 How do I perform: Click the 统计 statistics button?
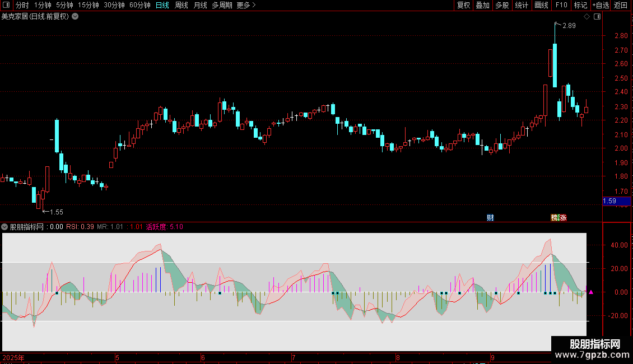(522, 5)
